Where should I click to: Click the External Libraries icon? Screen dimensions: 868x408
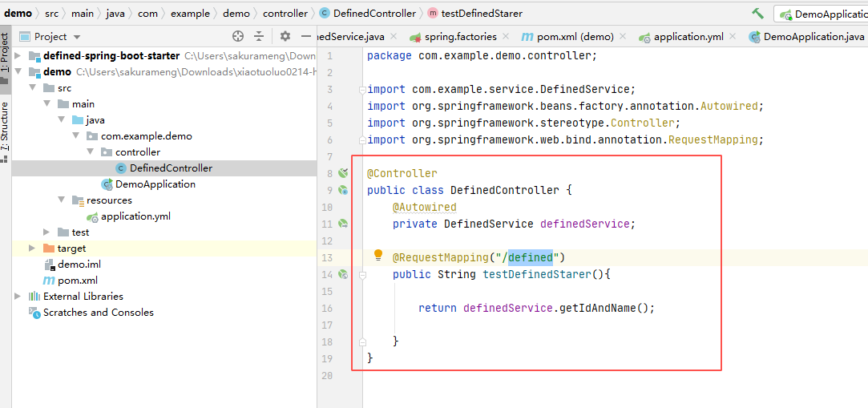(x=34, y=297)
